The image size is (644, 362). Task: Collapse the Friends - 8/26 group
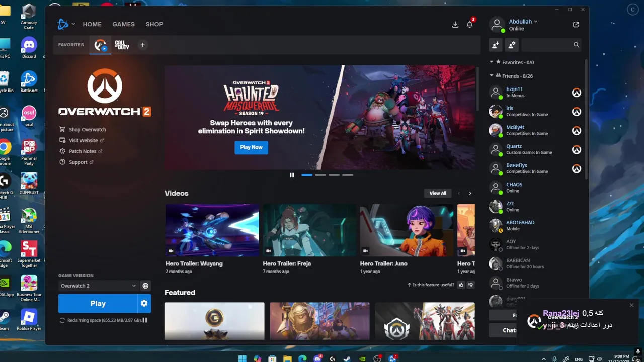click(x=492, y=76)
